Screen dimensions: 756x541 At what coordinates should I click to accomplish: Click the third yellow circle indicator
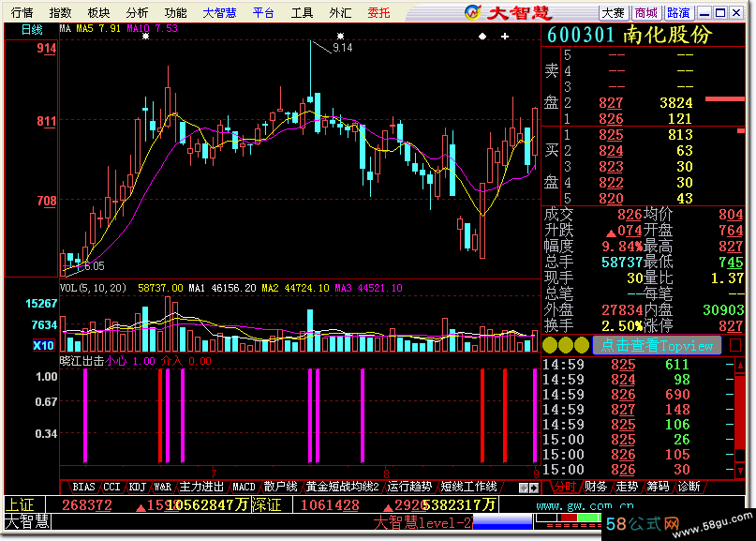click(582, 345)
